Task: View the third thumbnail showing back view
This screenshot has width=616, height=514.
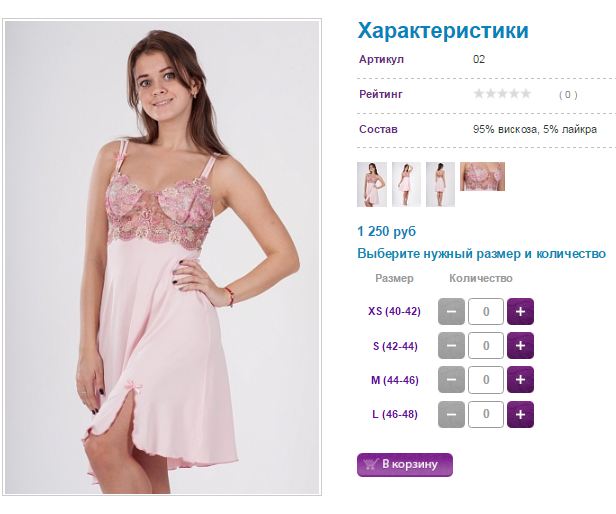Action: click(x=440, y=184)
